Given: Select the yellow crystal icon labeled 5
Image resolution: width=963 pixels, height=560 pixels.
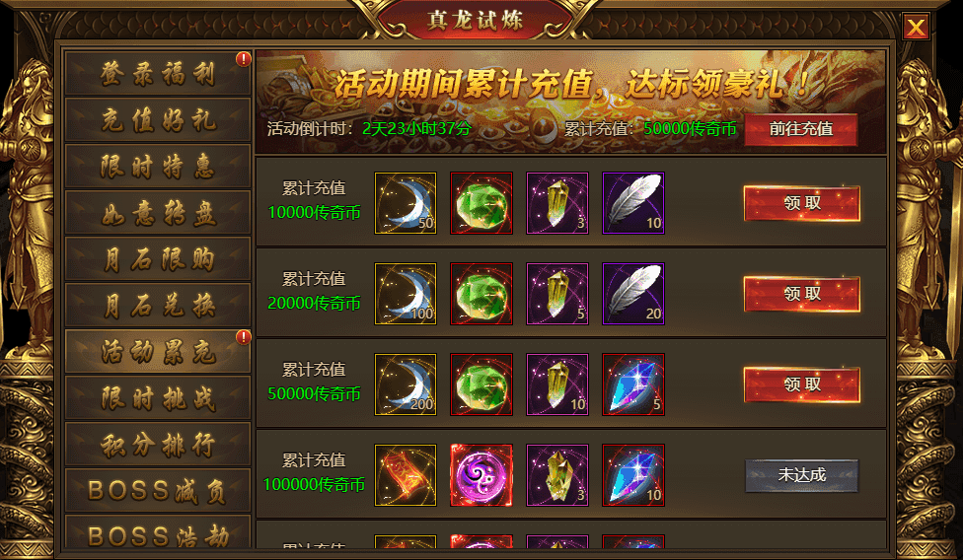Looking at the screenshot, I should coord(557,294).
